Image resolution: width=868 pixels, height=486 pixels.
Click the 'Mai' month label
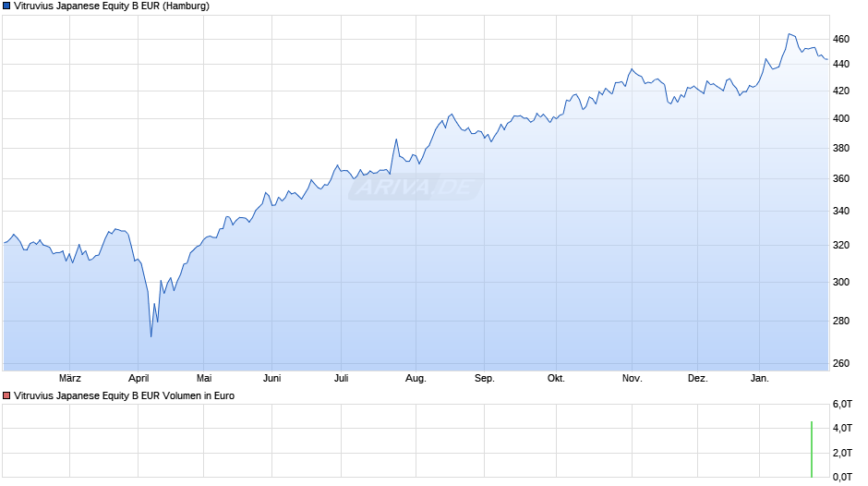point(204,378)
